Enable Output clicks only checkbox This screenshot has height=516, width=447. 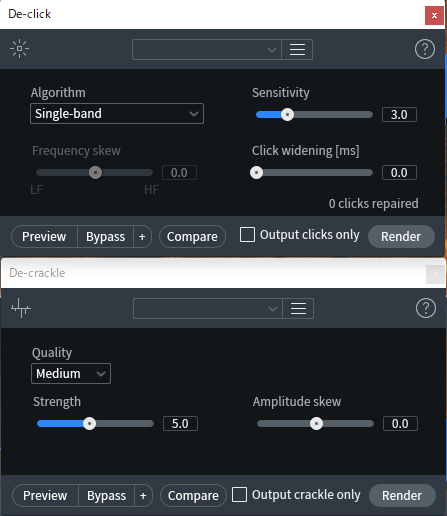(x=247, y=235)
